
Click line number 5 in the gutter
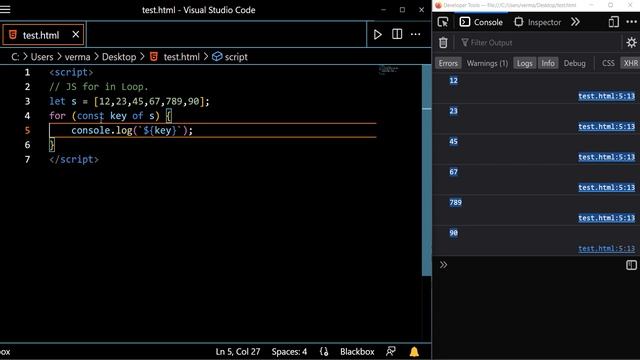tap(27, 130)
